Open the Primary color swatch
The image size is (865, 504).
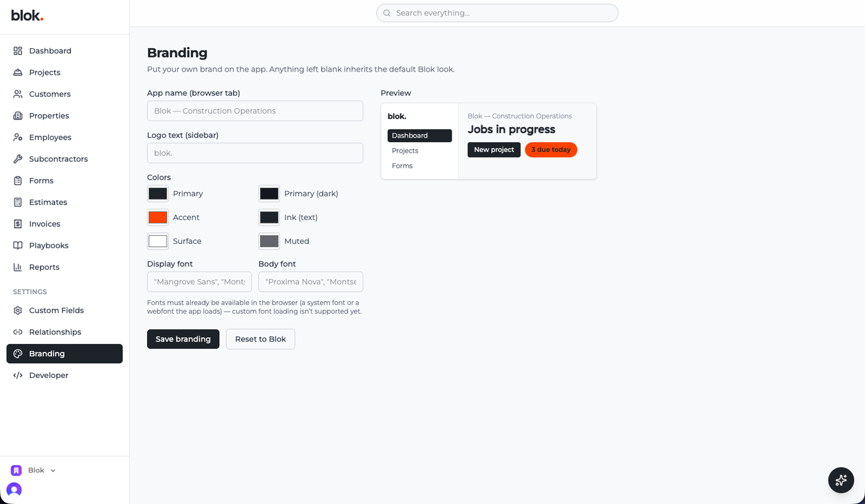pyautogui.click(x=158, y=193)
